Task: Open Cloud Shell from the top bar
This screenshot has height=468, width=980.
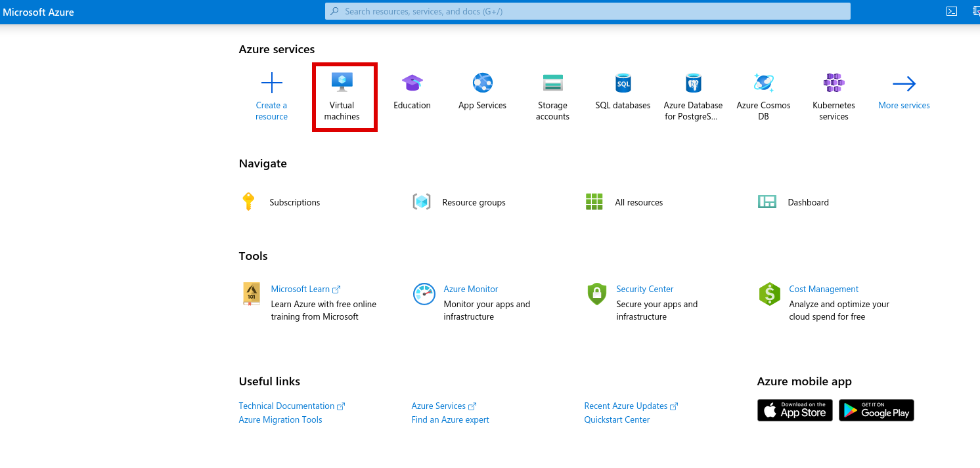Action: click(951, 11)
